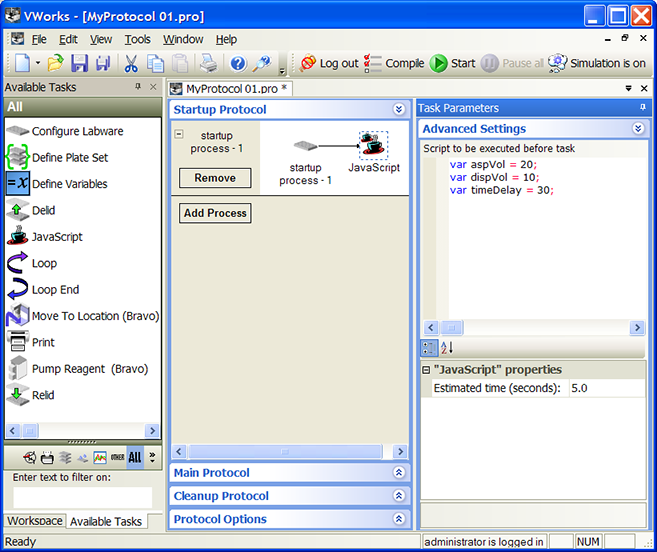The height and width of the screenshot is (552, 657).
Task: Click the task filter text field
Action: click(82, 497)
